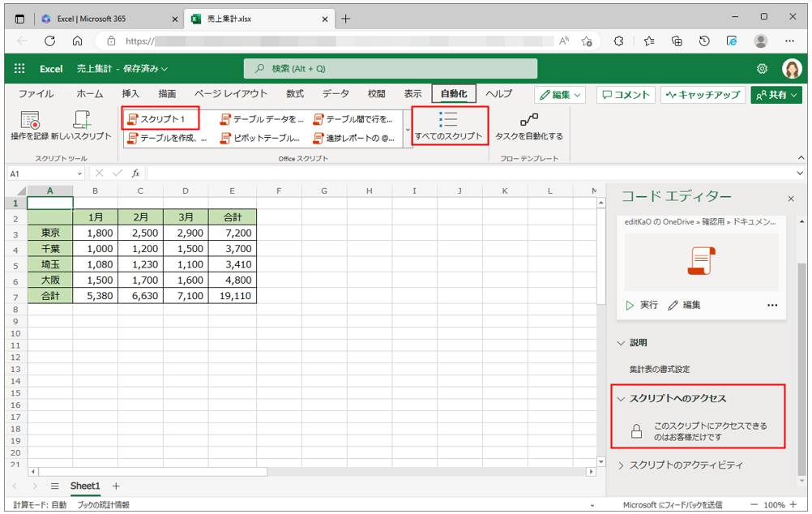The height and width of the screenshot is (514, 812).
Task: Zoom out with the minus button
Action: [754, 504]
